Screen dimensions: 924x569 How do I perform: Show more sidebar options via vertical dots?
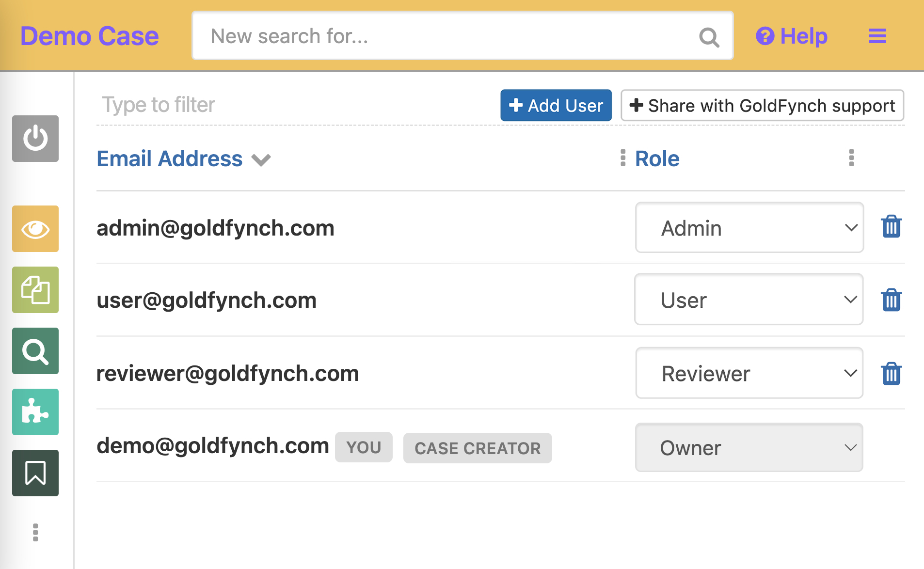(x=35, y=532)
